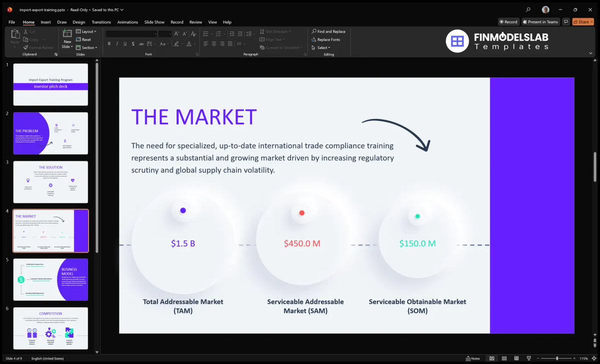Switch to Normal view in status bar

tap(491, 358)
